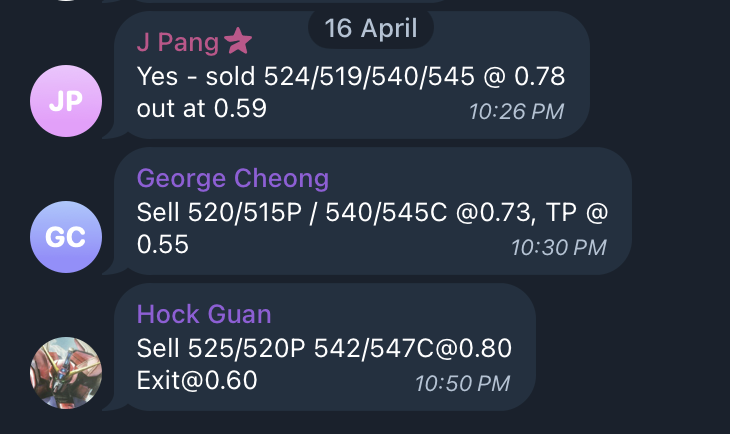
Task: Click the 10:26 PM message timestamp
Action: (x=516, y=111)
